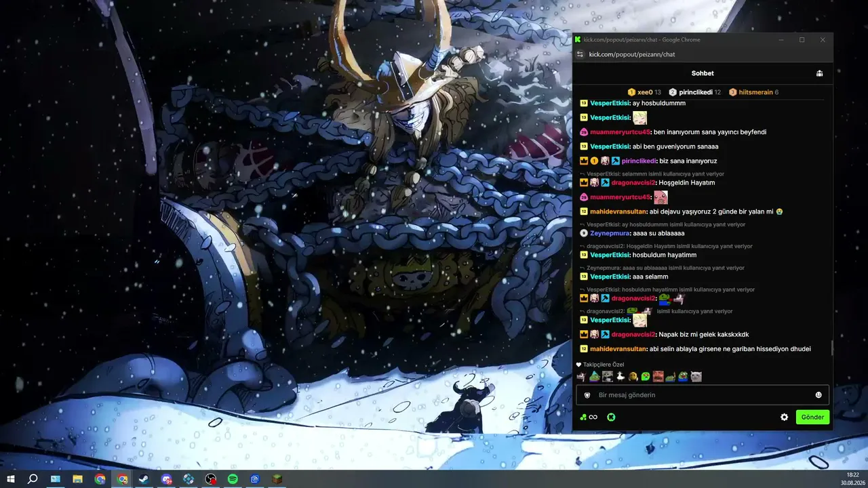The width and height of the screenshot is (868, 488).
Task: Insert the white duck emote
Action: pyautogui.click(x=620, y=377)
